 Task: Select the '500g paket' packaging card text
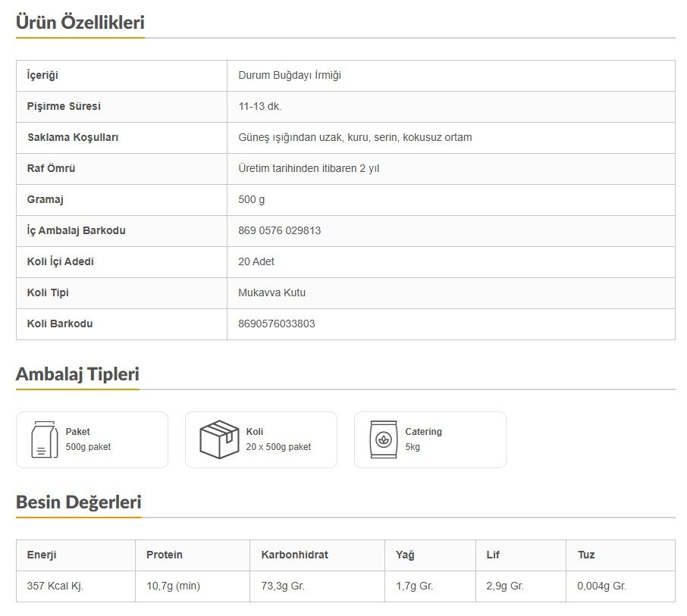(88, 447)
